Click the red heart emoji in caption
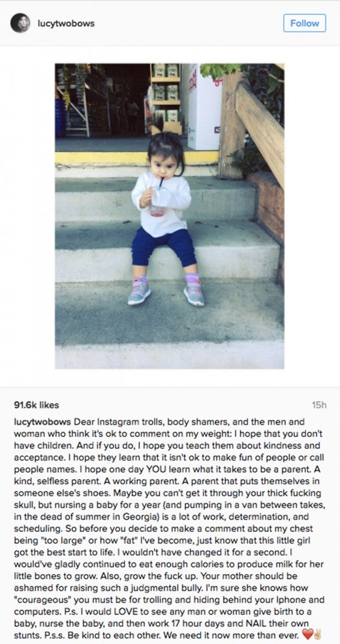The width and height of the screenshot is (340, 644). [x=307, y=634]
